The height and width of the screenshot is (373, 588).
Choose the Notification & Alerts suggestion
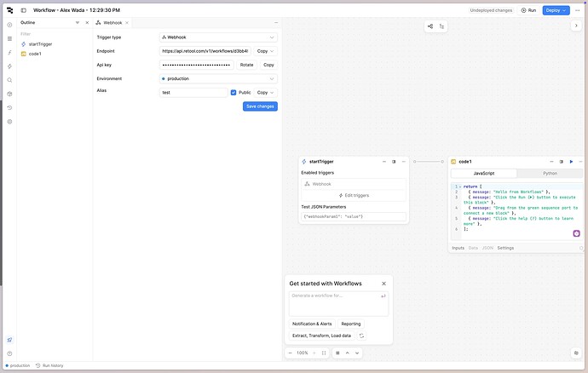tap(312, 324)
